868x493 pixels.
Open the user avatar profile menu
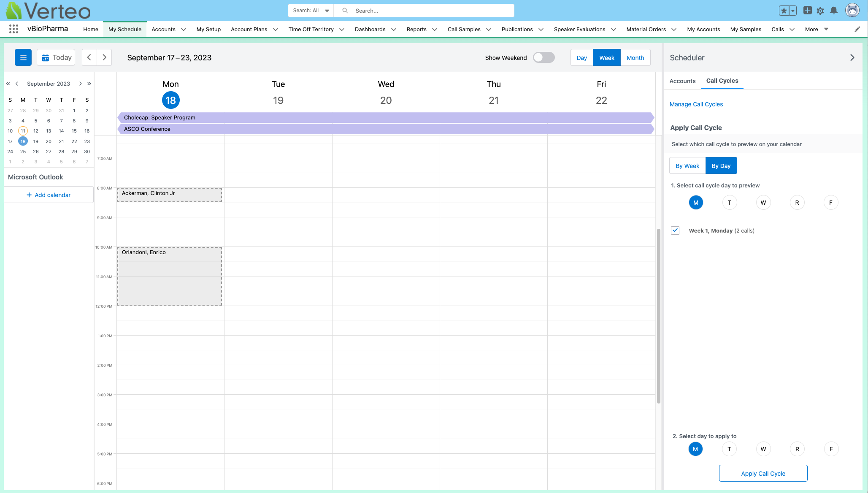point(852,11)
